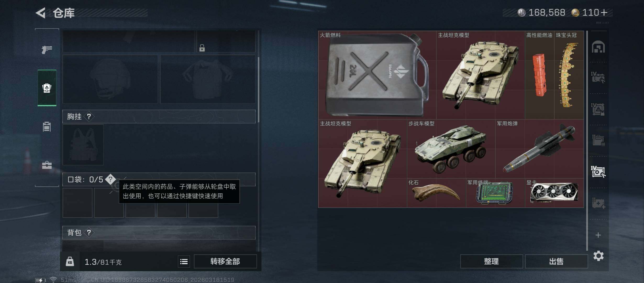This screenshot has height=283, width=644.
Task: Open the storage settings gear icon
Action: coord(598,256)
